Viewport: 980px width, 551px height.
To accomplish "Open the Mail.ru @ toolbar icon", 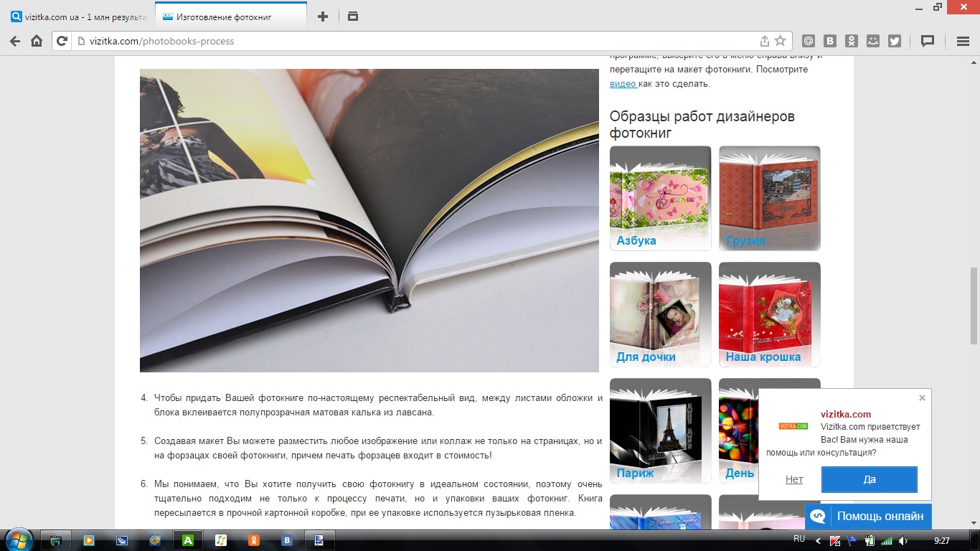I will pos(809,41).
